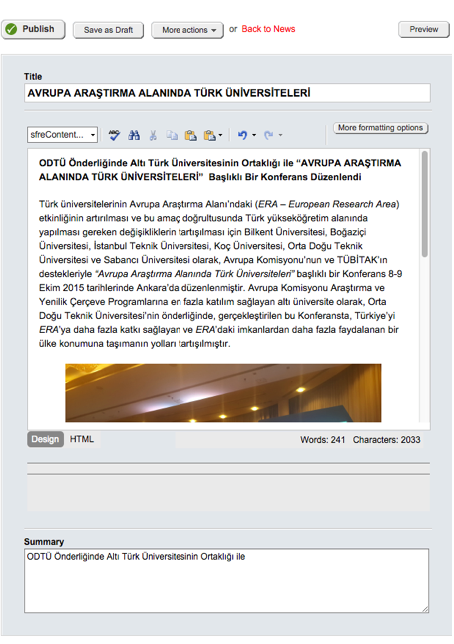
Task: Click the italic text 'ERA – European Research Area'
Action: pyautogui.click(x=327, y=204)
